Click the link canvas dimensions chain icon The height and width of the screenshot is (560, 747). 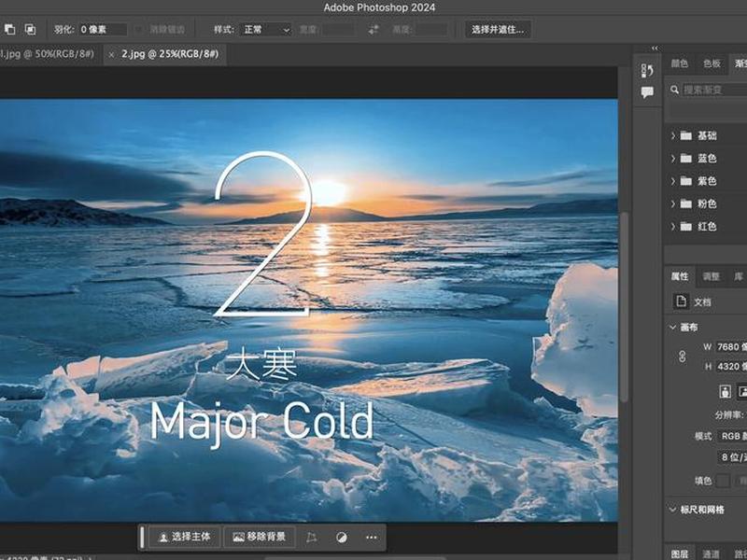(683, 357)
